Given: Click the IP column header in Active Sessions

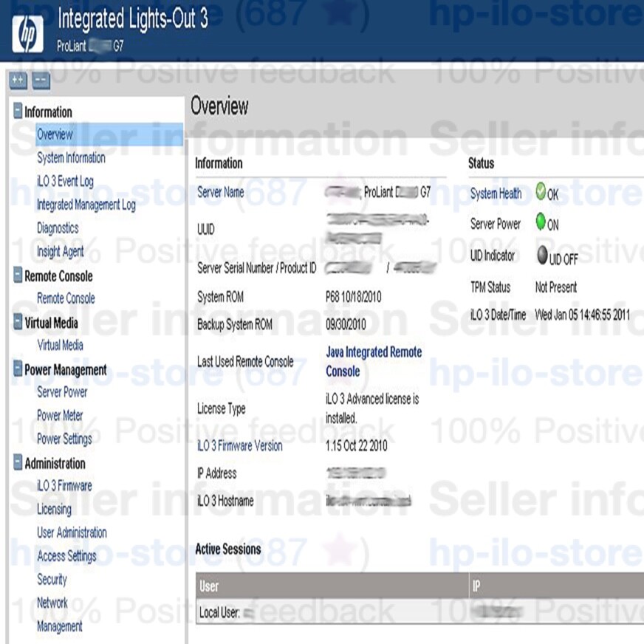Looking at the screenshot, I should click(x=557, y=585).
